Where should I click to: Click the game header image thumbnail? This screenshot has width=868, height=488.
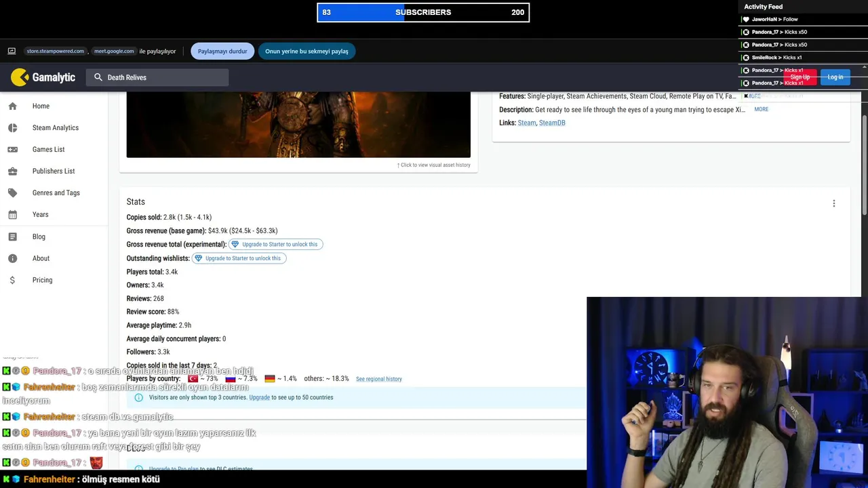(x=298, y=125)
